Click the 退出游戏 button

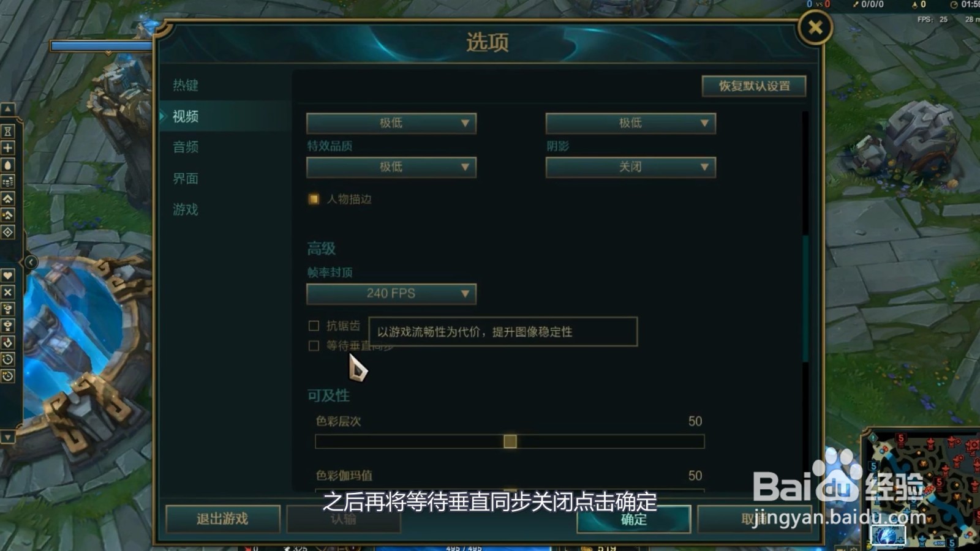tap(223, 519)
